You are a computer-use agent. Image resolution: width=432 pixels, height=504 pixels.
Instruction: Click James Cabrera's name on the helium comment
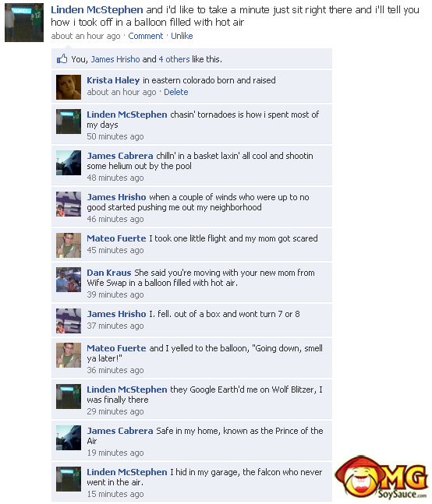coord(120,156)
